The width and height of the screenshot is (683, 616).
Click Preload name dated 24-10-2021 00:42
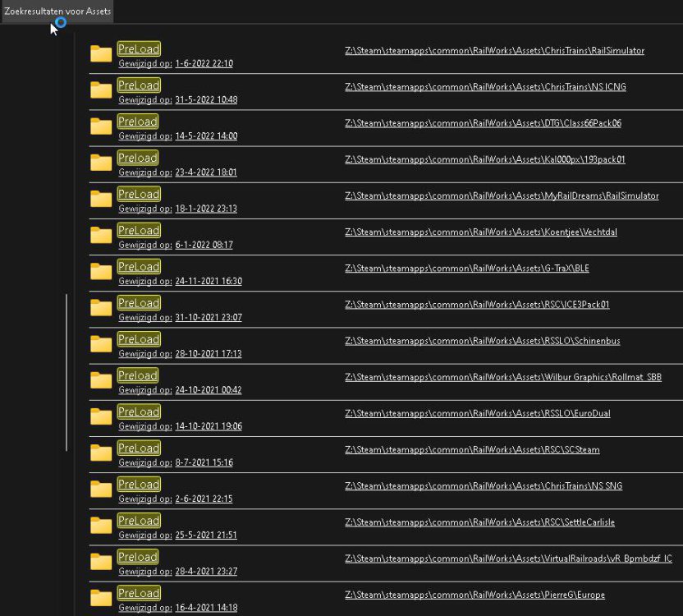click(138, 375)
